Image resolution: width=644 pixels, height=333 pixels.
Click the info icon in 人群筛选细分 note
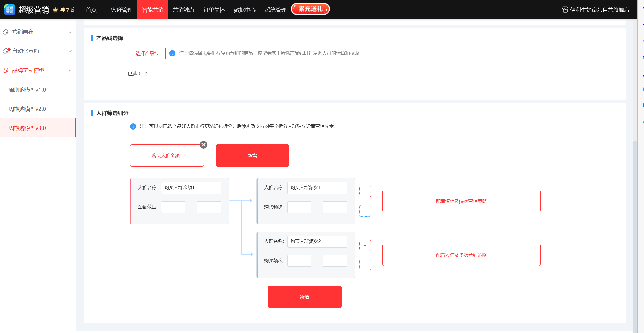click(x=133, y=126)
